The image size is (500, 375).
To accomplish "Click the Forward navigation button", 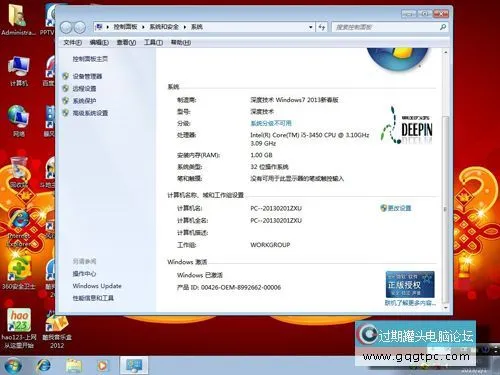I will (x=80, y=27).
